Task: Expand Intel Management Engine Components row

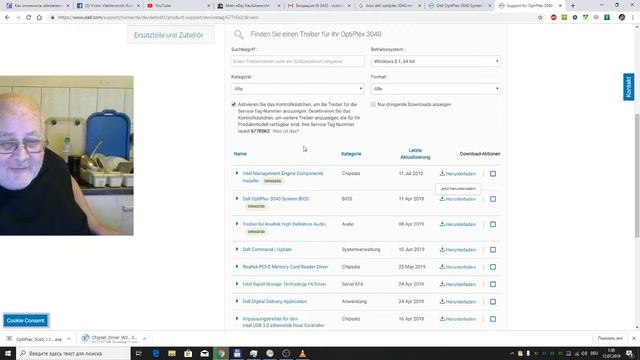Action: [237, 173]
